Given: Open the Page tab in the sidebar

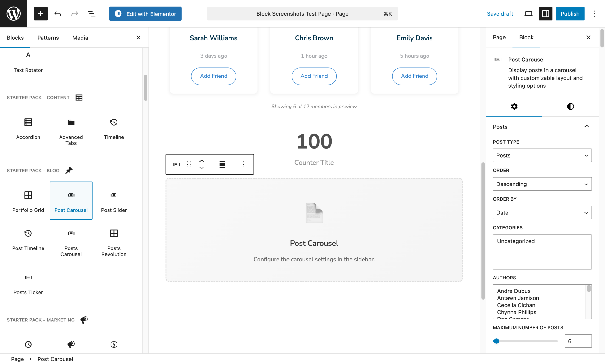Looking at the screenshot, I should tap(499, 37).
